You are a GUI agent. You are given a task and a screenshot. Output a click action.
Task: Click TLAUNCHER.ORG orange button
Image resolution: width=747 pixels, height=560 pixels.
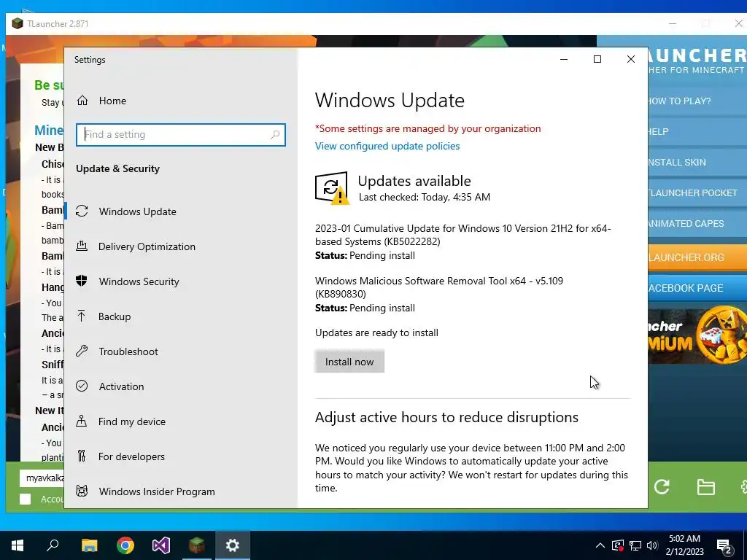(x=697, y=257)
